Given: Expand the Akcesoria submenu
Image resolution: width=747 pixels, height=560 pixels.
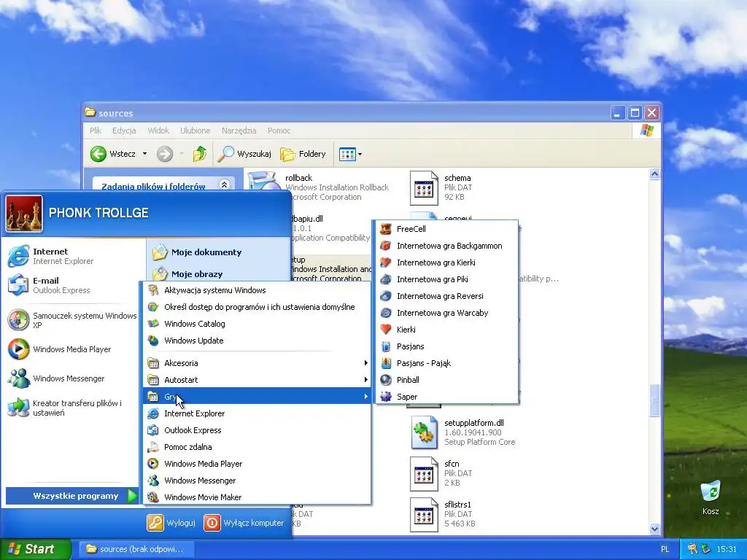Looking at the screenshot, I should coord(257,363).
